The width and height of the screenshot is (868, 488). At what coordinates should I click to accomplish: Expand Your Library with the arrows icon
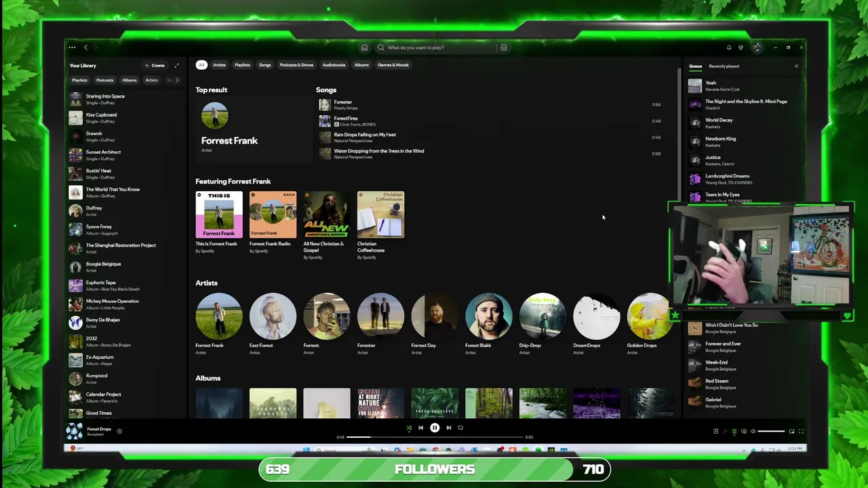pos(176,65)
